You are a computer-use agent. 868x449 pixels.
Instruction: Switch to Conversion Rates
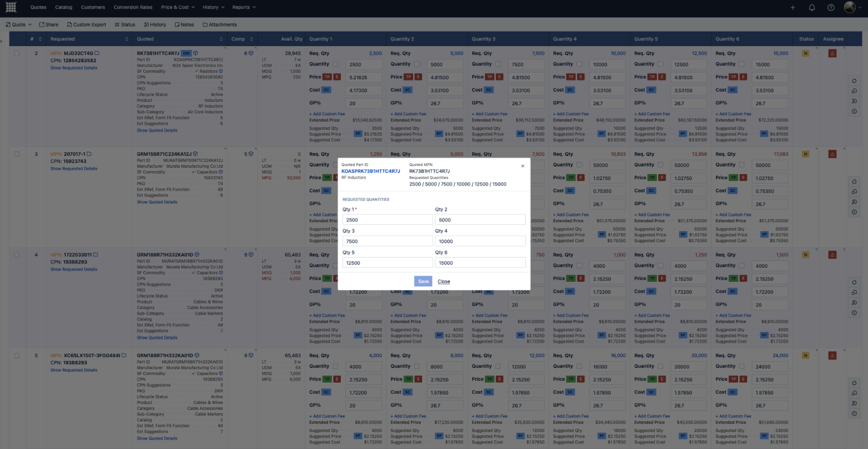pos(133,7)
